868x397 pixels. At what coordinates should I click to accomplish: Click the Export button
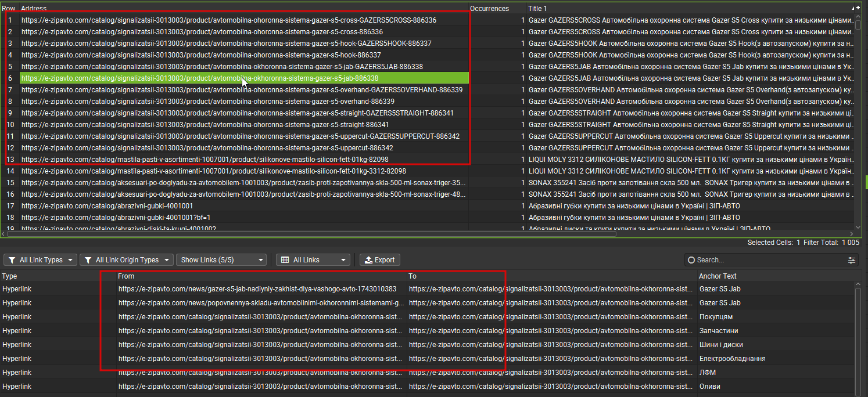click(380, 260)
